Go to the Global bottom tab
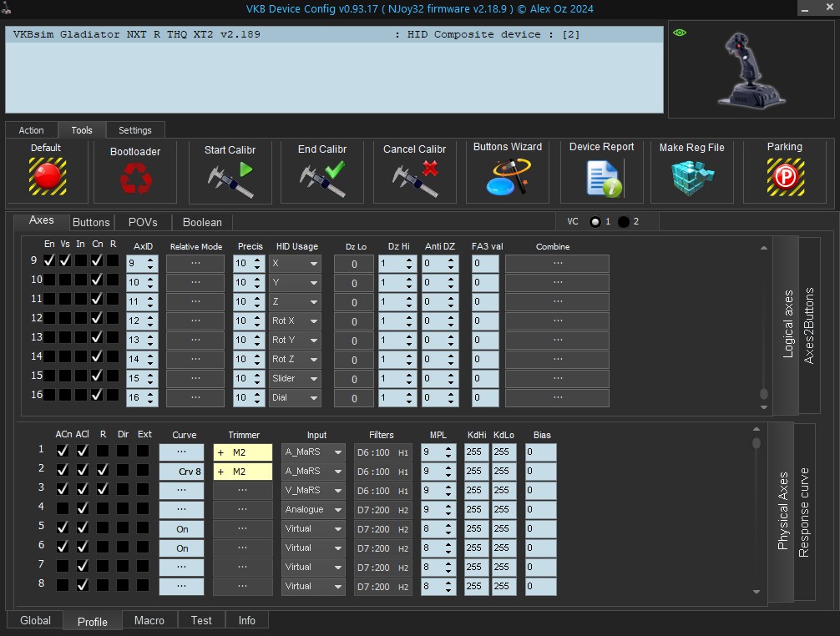Viewport: 840px width, 636px height. (35, 620)
